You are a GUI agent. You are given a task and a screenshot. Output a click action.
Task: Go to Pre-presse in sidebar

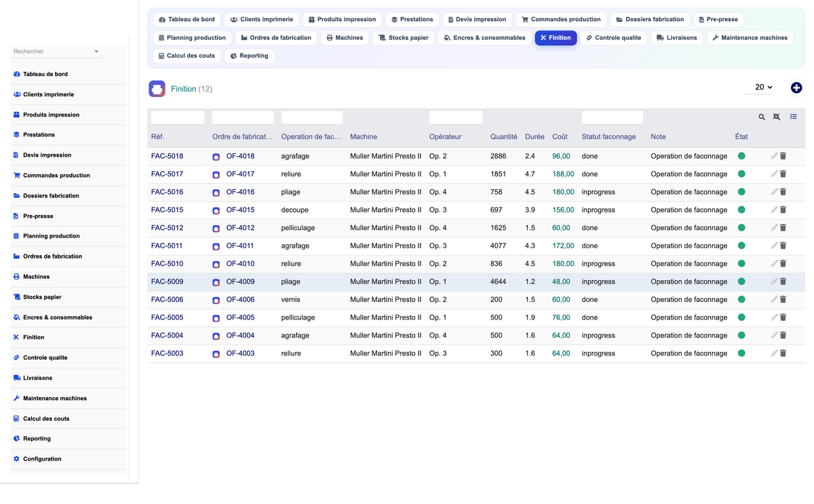[x=38, y=216]
